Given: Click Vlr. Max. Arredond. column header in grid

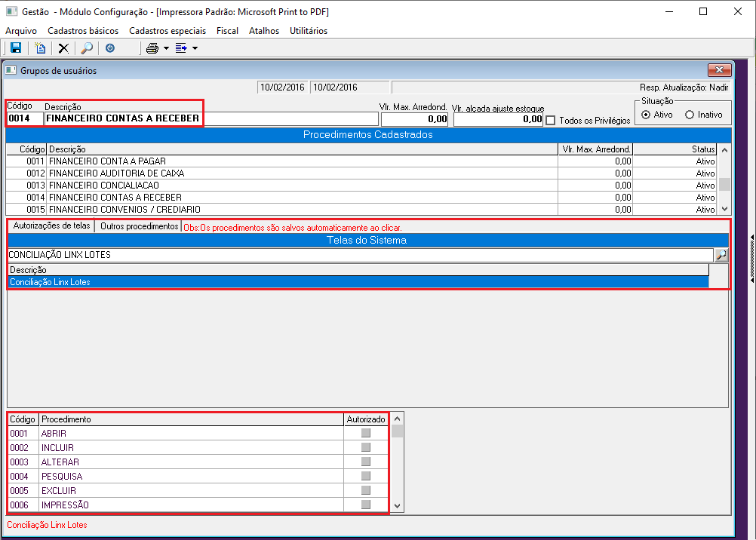Looking at the screenshot, I should [x=595, y=149].
